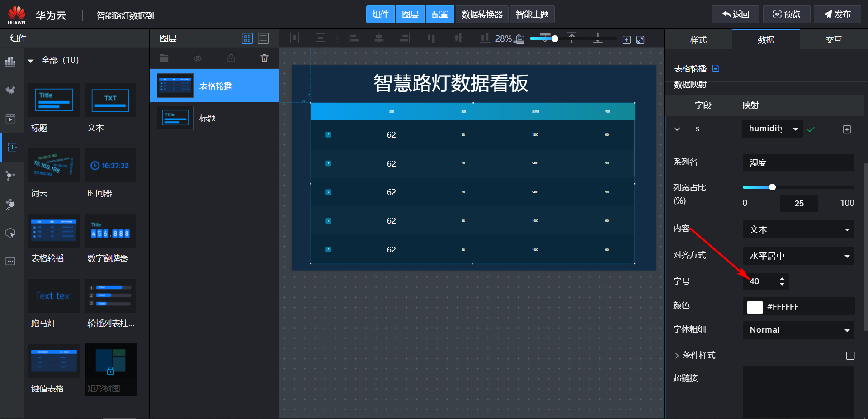Select the text components category icon
Screen dimensions: 868x419
(x=12, y=148)
